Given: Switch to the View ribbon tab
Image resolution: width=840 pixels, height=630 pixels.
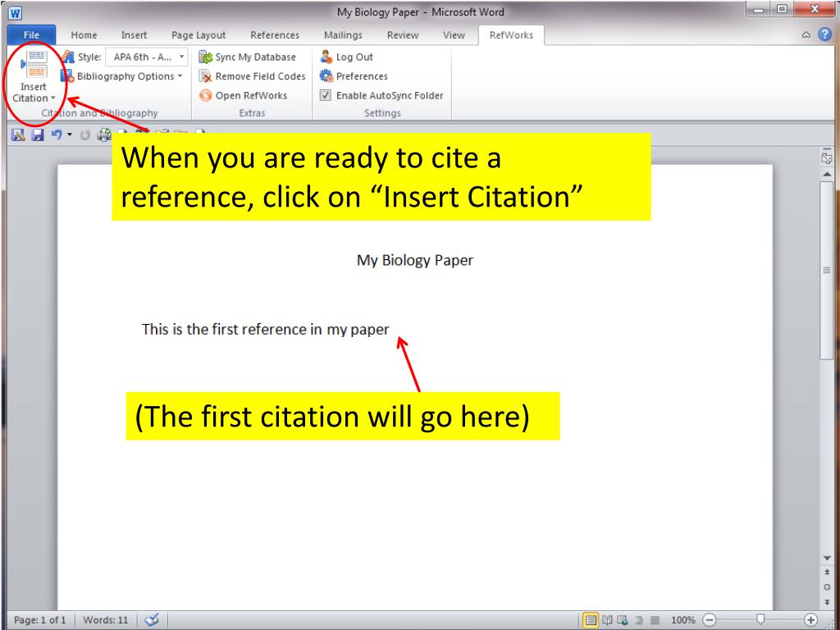Looking at the screenshot, I should click(454, 35).
